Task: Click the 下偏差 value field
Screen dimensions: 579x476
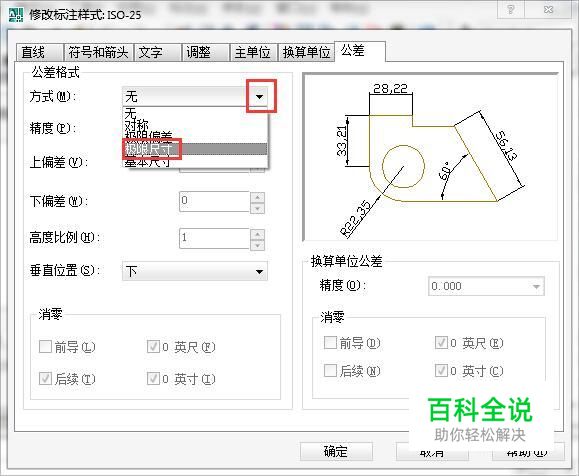Action: point(215,201)
